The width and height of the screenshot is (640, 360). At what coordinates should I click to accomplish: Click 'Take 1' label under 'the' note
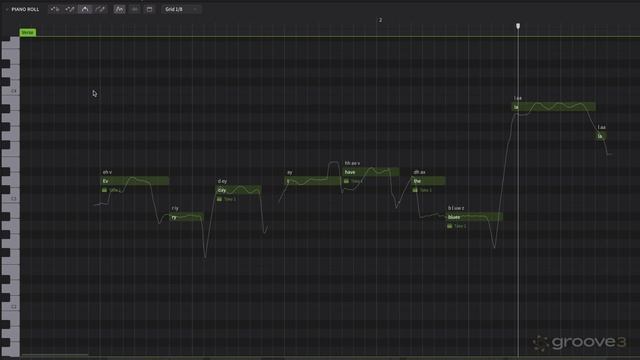[426, 190]
